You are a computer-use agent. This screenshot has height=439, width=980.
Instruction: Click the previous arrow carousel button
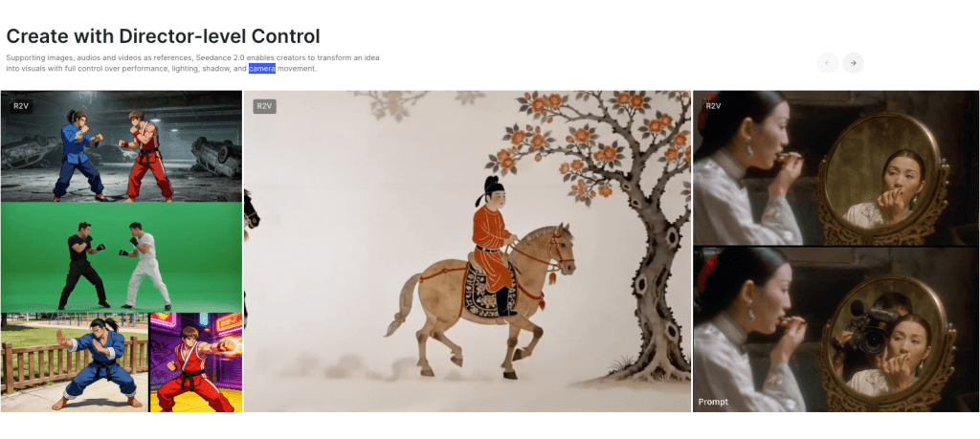828,63
